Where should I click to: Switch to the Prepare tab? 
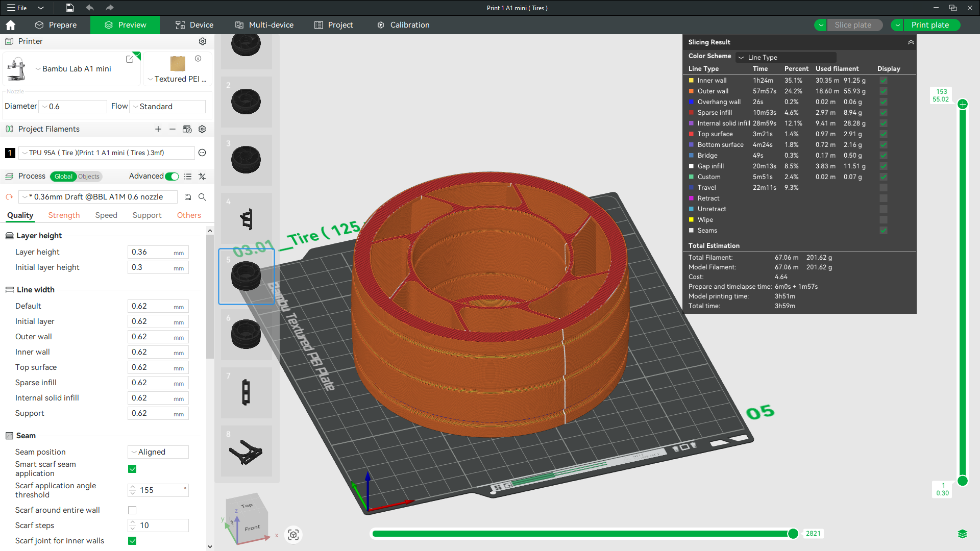56,25
